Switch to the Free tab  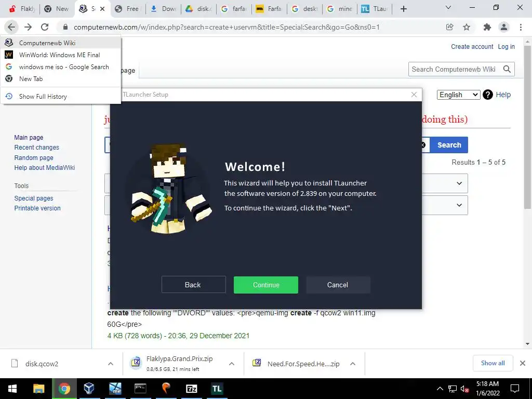128,9
